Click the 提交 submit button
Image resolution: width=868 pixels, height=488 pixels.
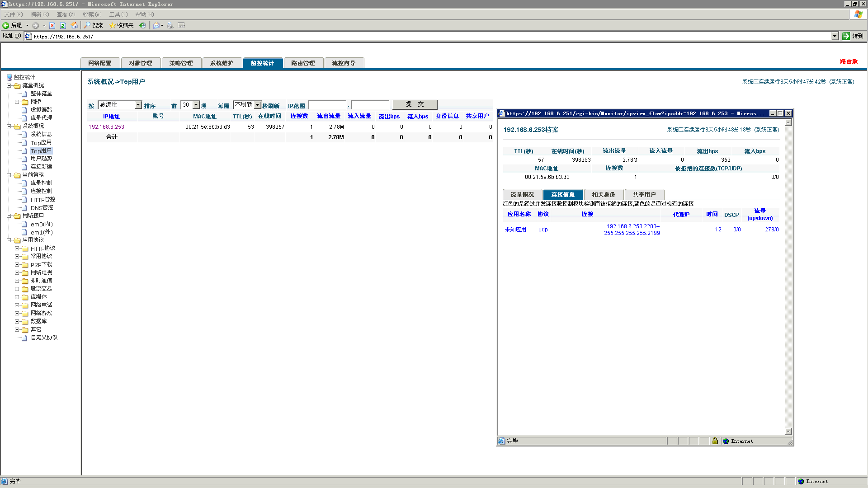(x=415, y=104)
